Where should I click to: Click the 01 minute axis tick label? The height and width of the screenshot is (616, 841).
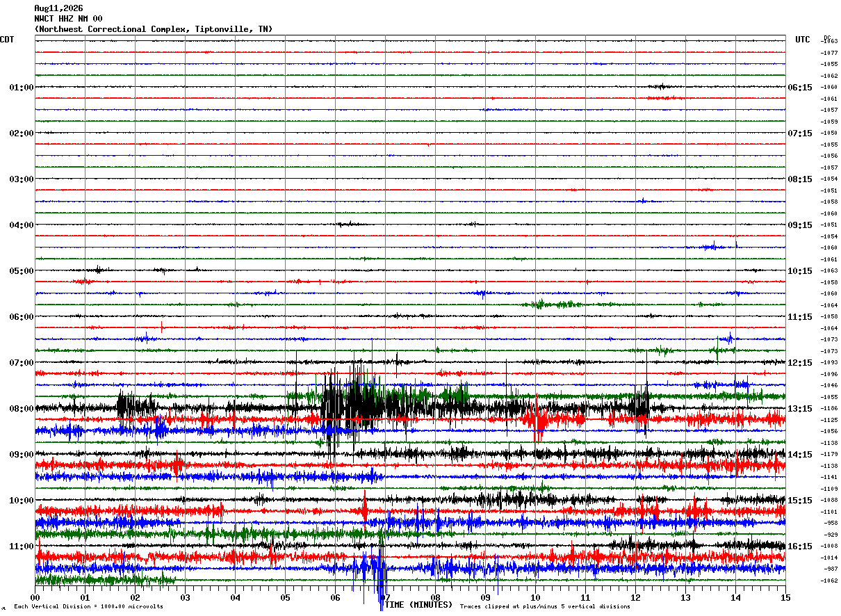[x=85, y=598]
